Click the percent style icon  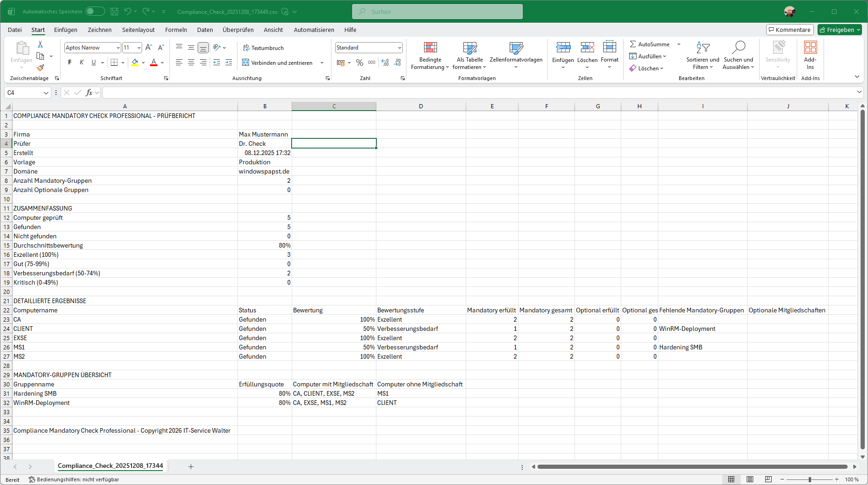[x=359, y=62]
